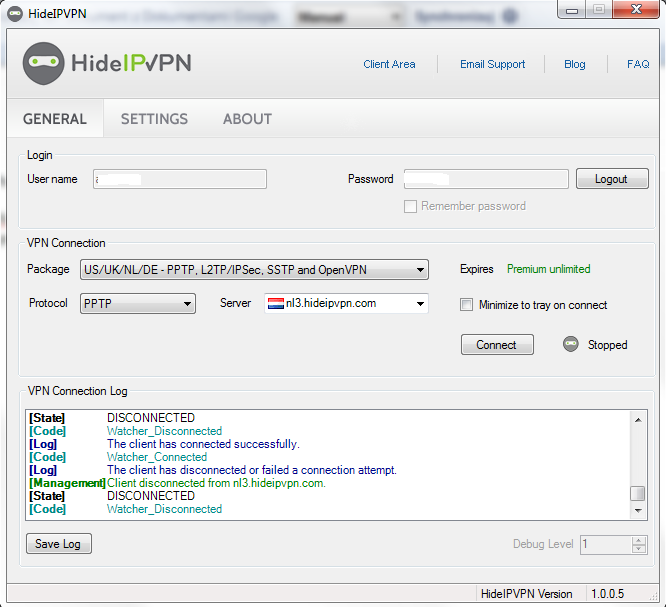
Task: Click the log scrollbar down arrow
Action: pos(638,511)
